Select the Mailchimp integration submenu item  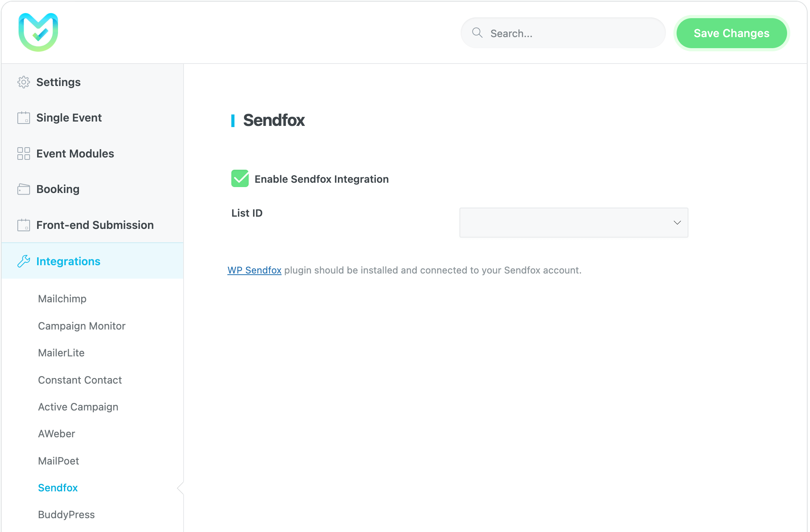[62, 299]
